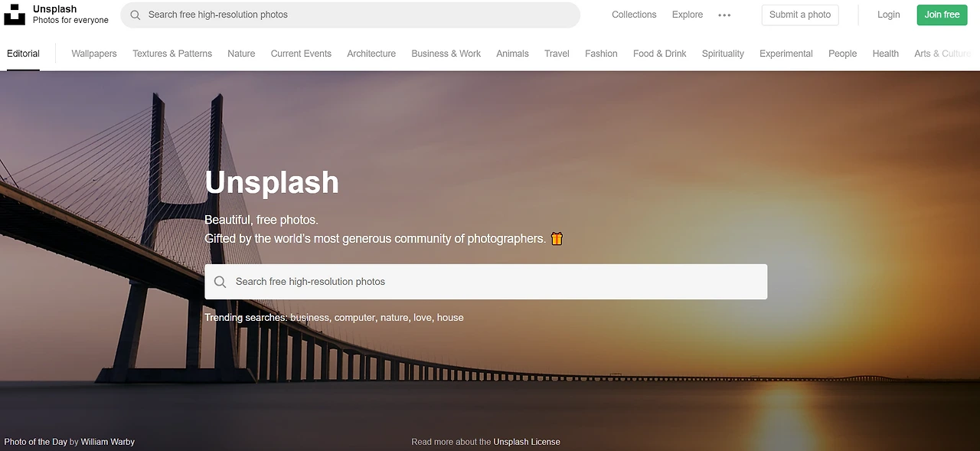980x451 pixels.
Task: Open the Architecture category tab
Action: tap(371, 54)
